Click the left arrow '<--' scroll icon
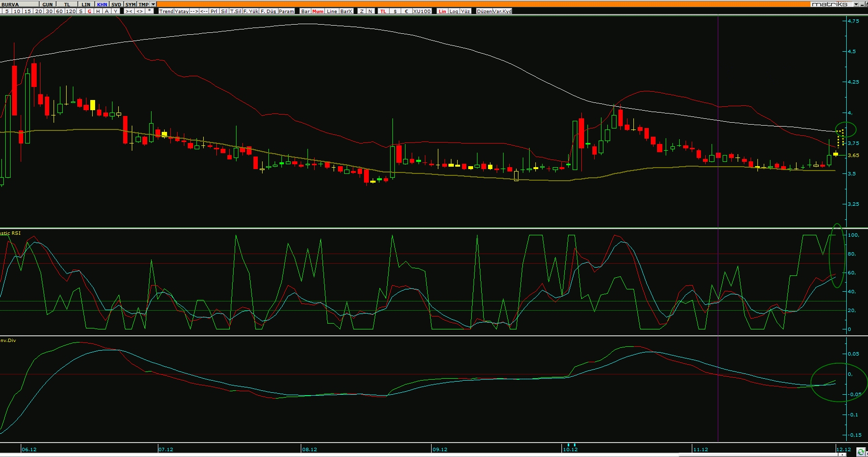This screenshot has height=457, width=868. click(x=204, y=11)
